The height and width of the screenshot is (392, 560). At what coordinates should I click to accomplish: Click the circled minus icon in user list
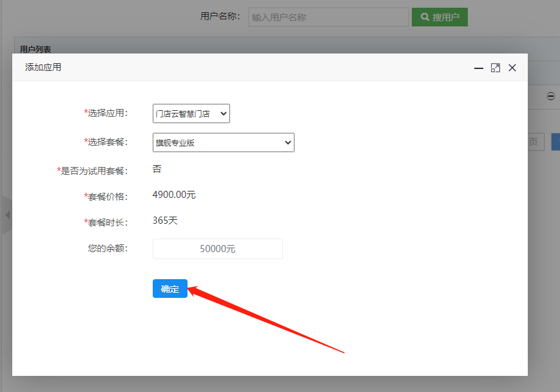point(550,96)
